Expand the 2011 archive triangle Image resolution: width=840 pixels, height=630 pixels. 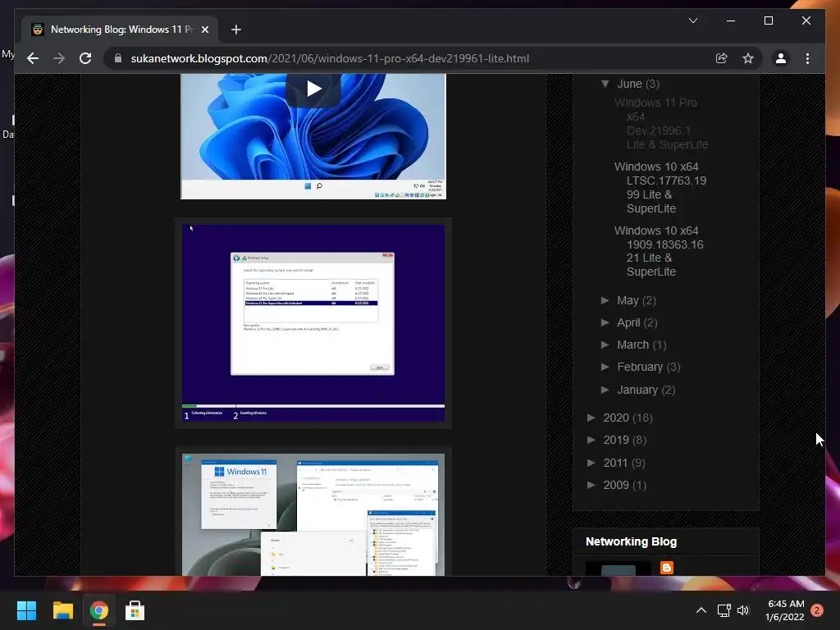coord(591,463)
